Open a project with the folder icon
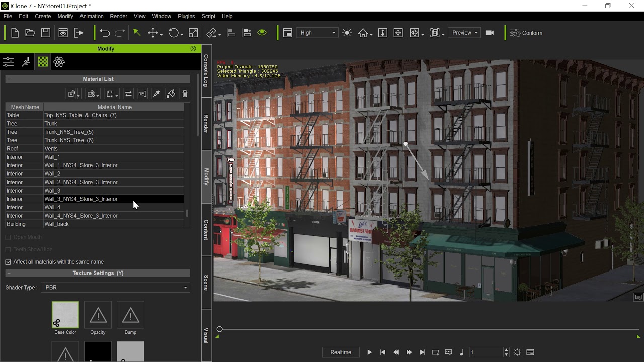Image resolution: width=644 pixels, height=362 pixels. point(30,33)
